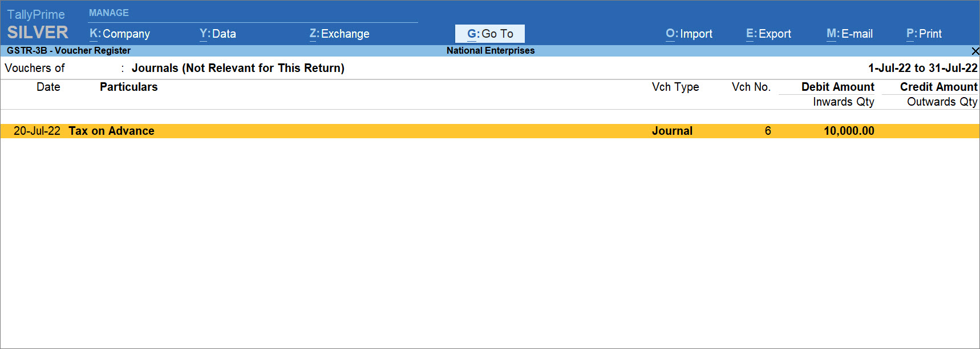Click the Inwards Qty subheader

coord(844,102)
